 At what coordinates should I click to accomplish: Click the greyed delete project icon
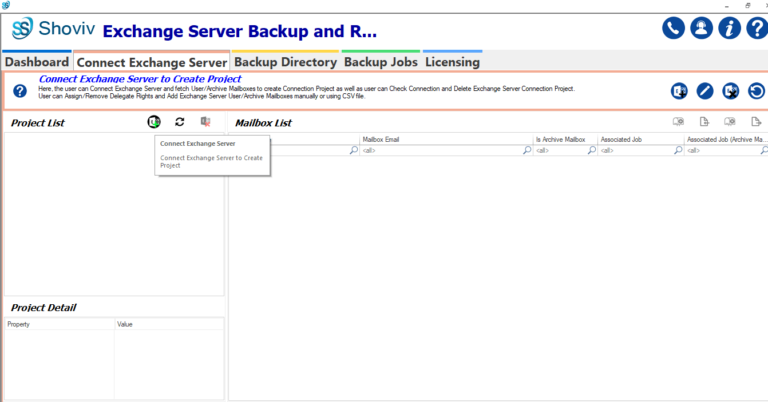pos(205,122)
